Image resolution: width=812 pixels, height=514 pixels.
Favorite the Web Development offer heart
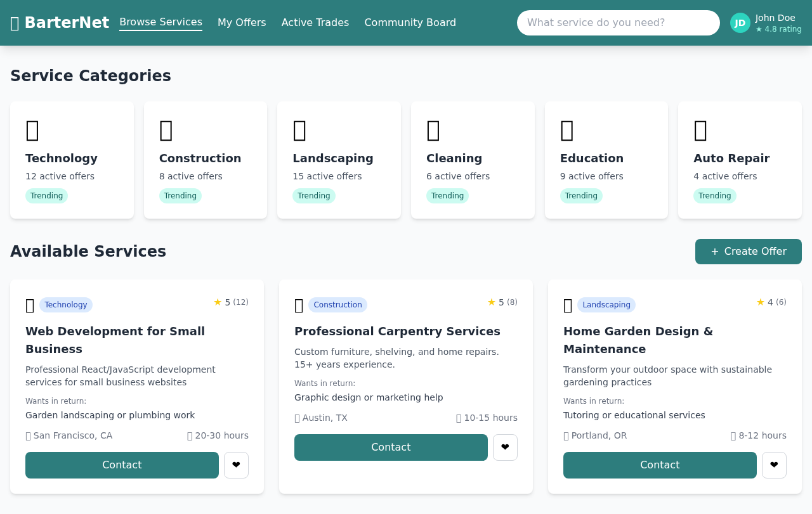tap(235, 465)
